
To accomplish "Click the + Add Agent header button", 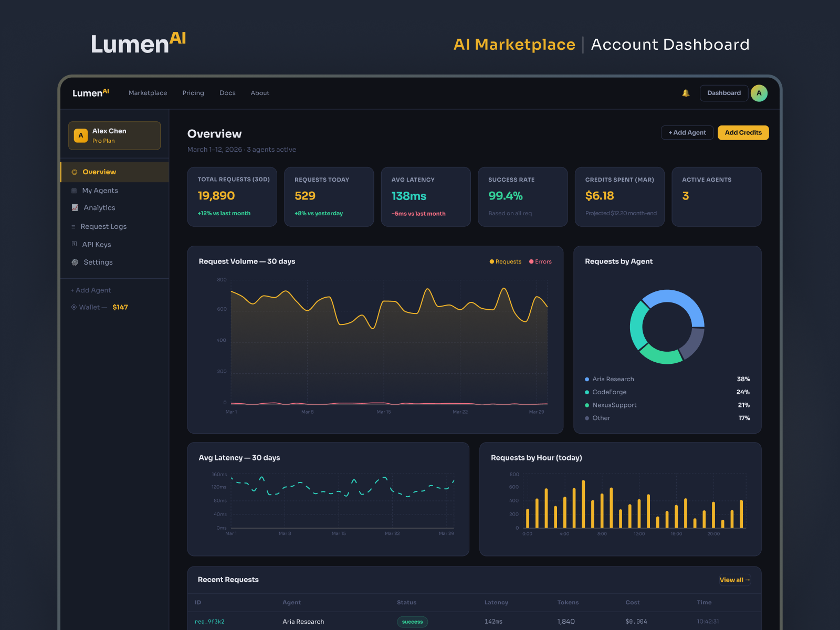I will (687, 133).
